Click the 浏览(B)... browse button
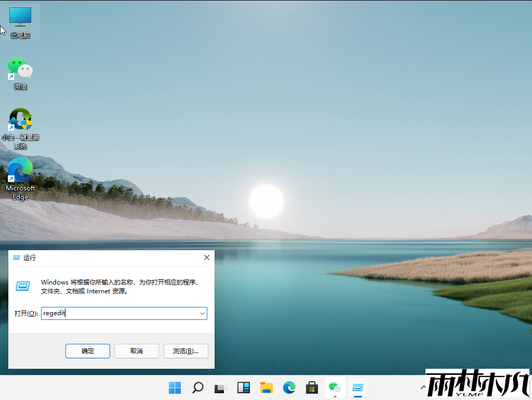Image resolution: width=532 pixels, height=400 pixels. [185, 351]
